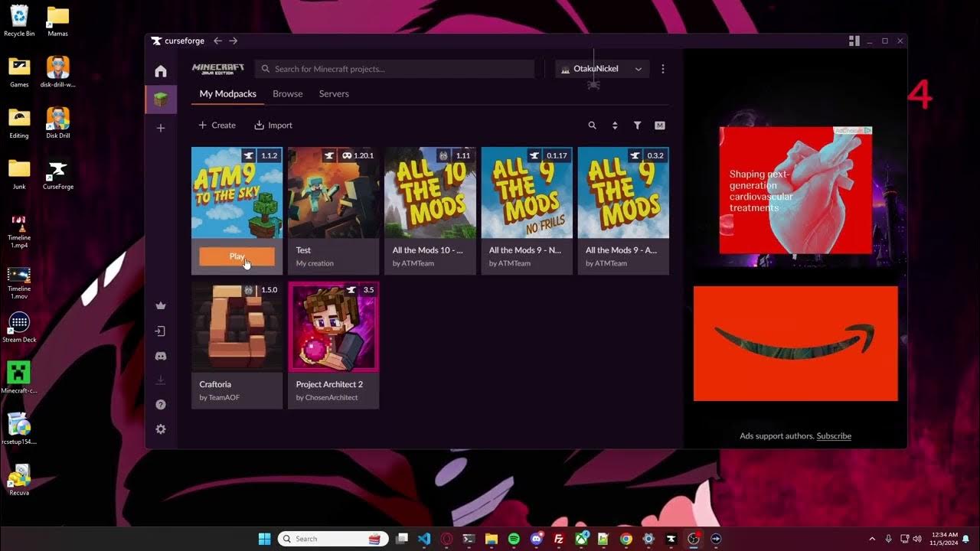
Task: Toggle the M view mode icon
Action: [x=660, y=126]
